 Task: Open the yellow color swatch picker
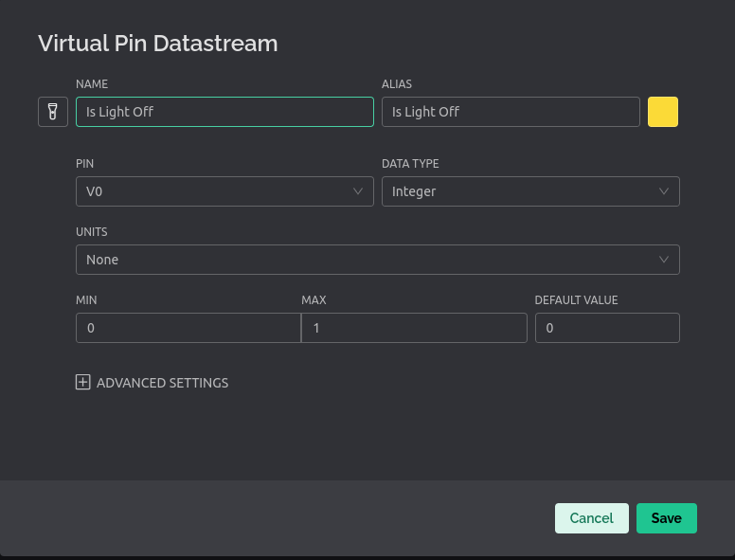pos(663,112)
